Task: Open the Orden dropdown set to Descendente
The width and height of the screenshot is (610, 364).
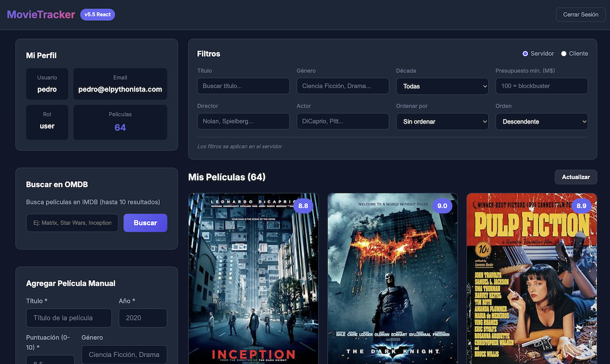Action: tap(542, 121)
